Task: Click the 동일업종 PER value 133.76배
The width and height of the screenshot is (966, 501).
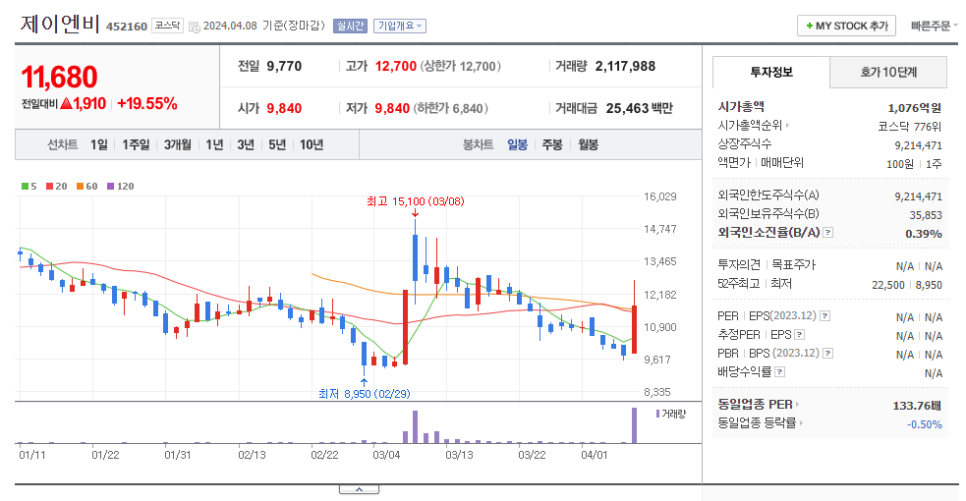Action: click(x=917, y=405)
